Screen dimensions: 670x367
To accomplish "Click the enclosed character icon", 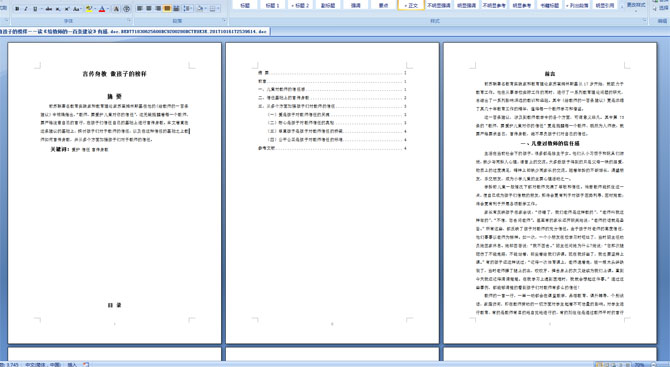I will 126,9.
